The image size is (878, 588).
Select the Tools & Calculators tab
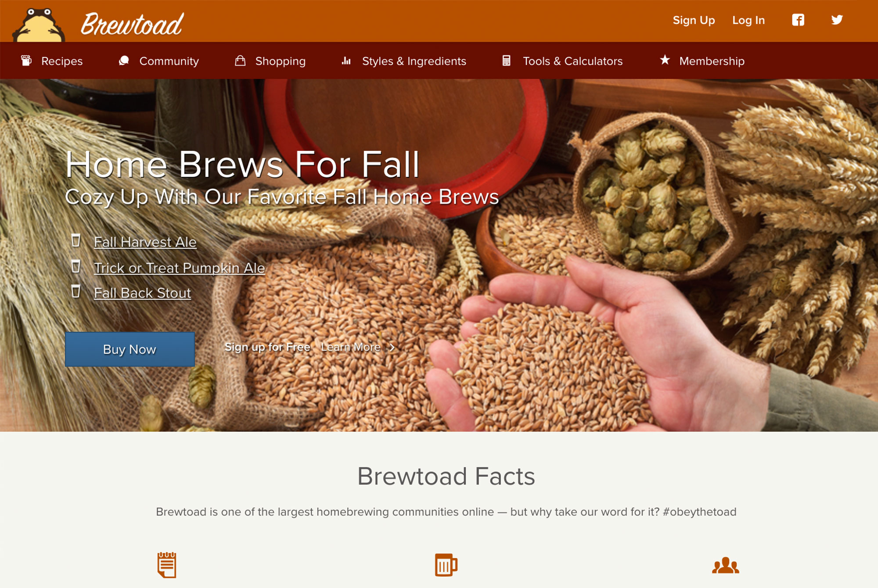[564, 61]
